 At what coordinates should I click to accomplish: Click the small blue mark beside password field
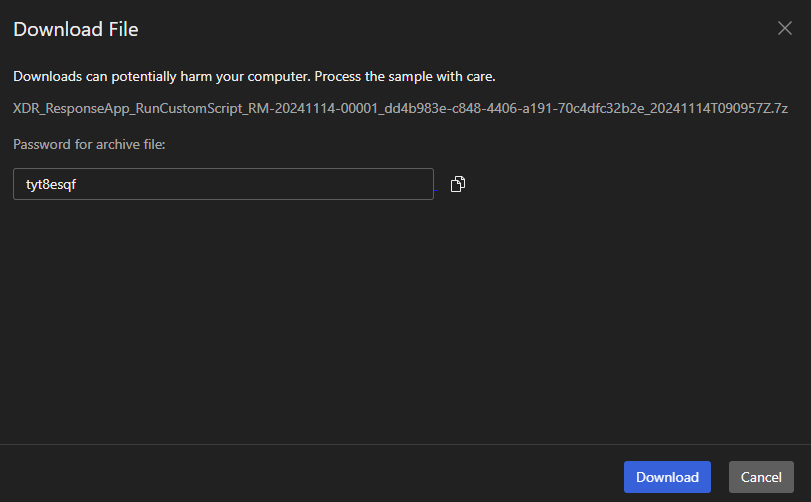(436, 190)
